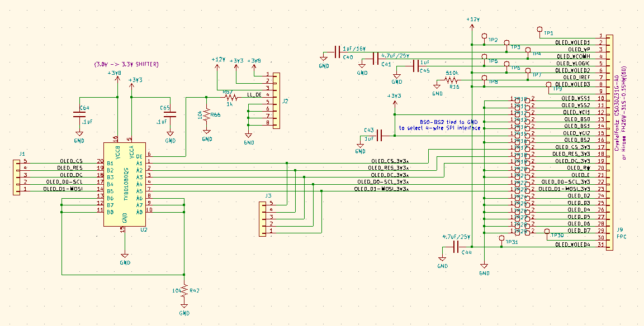
Task: Click the C43 1uF capacitor
Action: pyautogui.click(x=380, y=135)
